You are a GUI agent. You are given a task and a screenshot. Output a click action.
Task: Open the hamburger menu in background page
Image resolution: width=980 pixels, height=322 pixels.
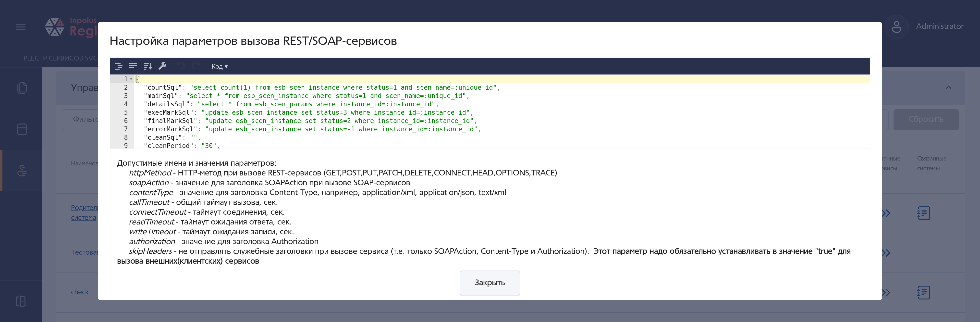21,27
